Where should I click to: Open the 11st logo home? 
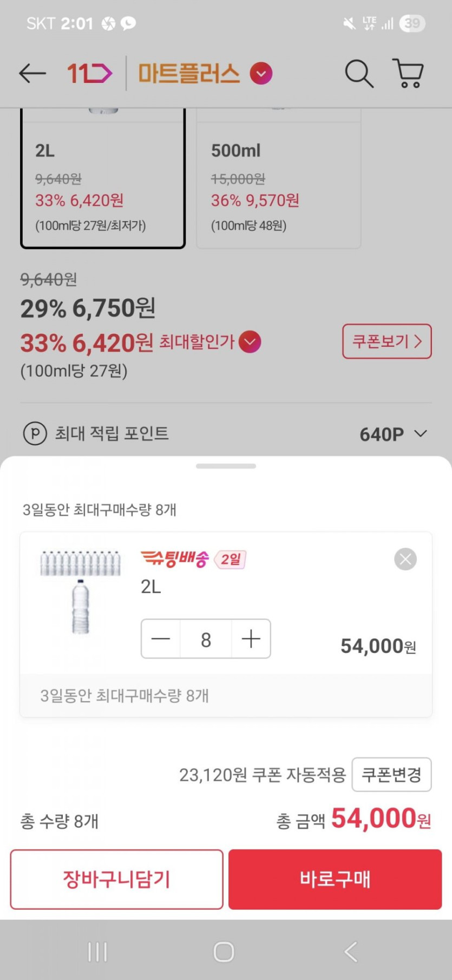coord(89,73)
